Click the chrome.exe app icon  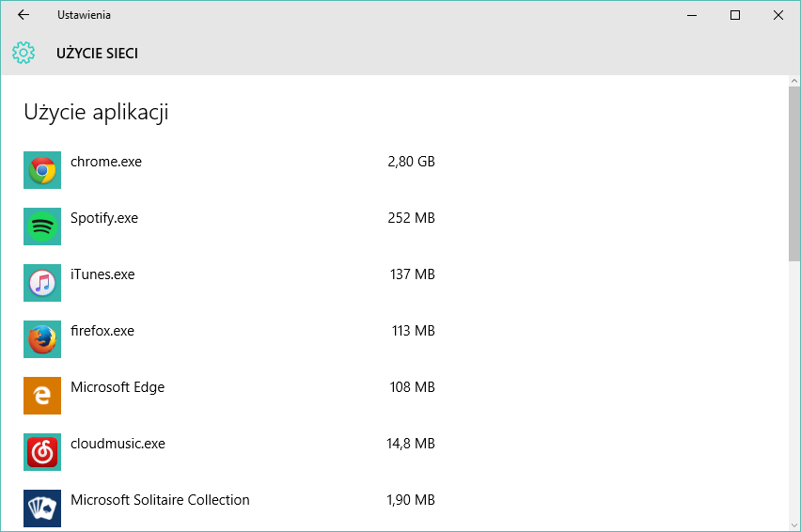(x=42, y=170)
